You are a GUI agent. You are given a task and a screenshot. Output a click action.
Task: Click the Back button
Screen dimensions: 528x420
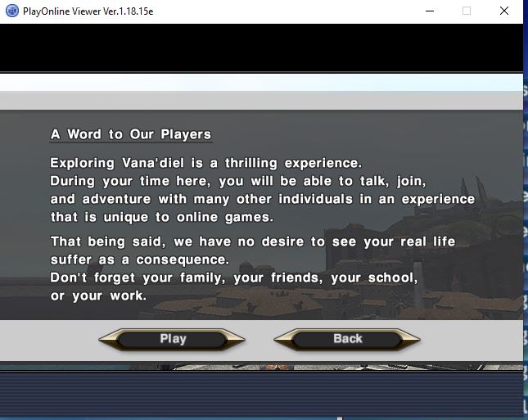click(347, 339)
